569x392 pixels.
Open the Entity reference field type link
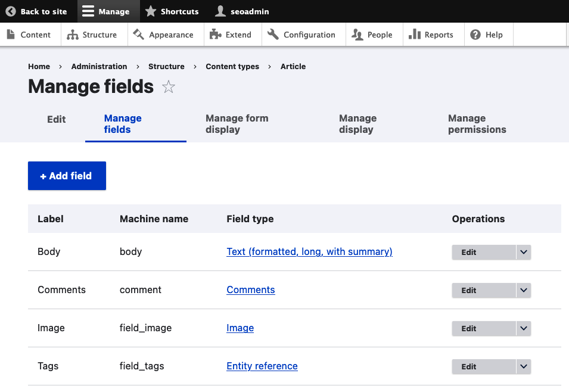[x=262, y=366]
